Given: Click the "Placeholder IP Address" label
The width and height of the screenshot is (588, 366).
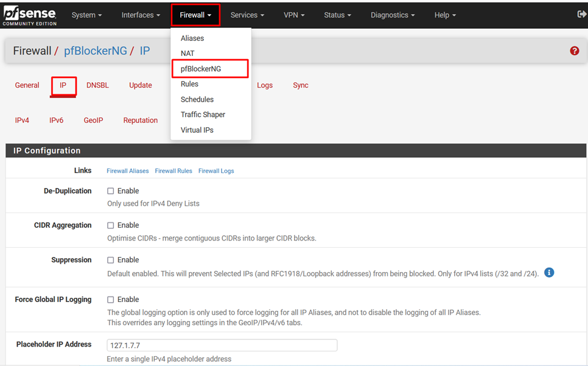Looking at the screenshot, I should pos(54,344).
